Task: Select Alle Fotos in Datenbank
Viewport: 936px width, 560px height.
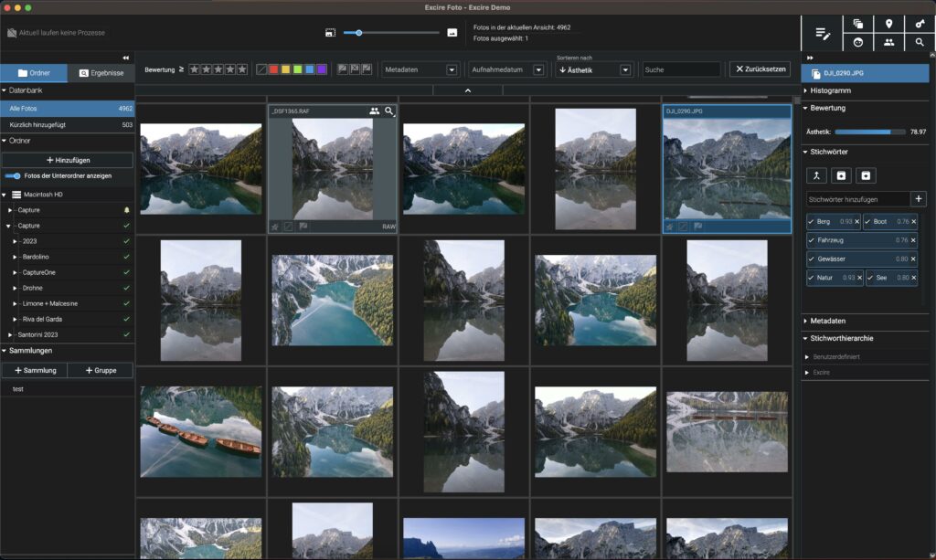Action: point(67,109)
